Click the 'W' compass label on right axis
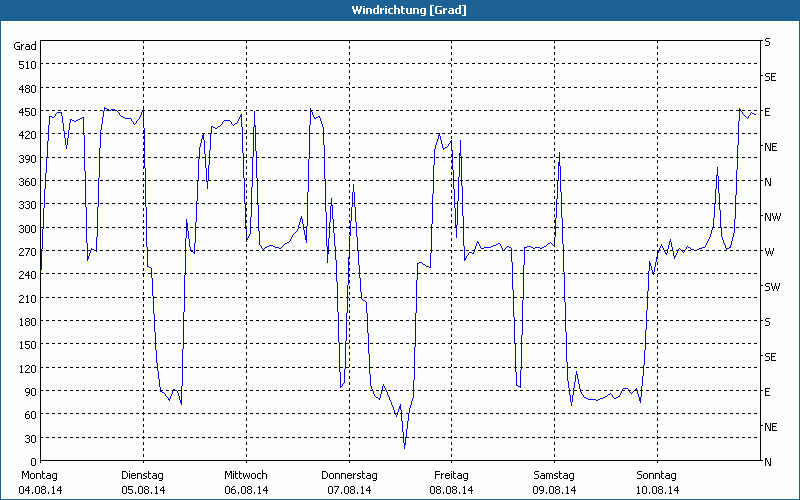This screenshot has width=800, height=500. (768, 252)
